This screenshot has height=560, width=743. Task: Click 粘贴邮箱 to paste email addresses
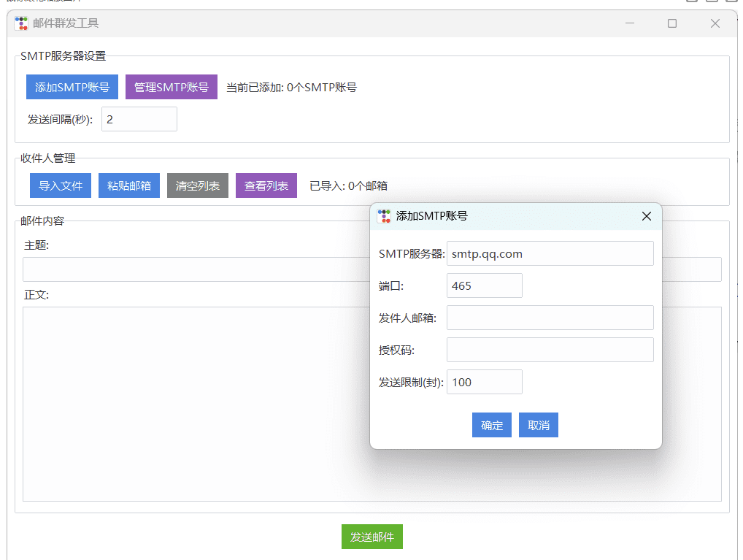point(128,185)
